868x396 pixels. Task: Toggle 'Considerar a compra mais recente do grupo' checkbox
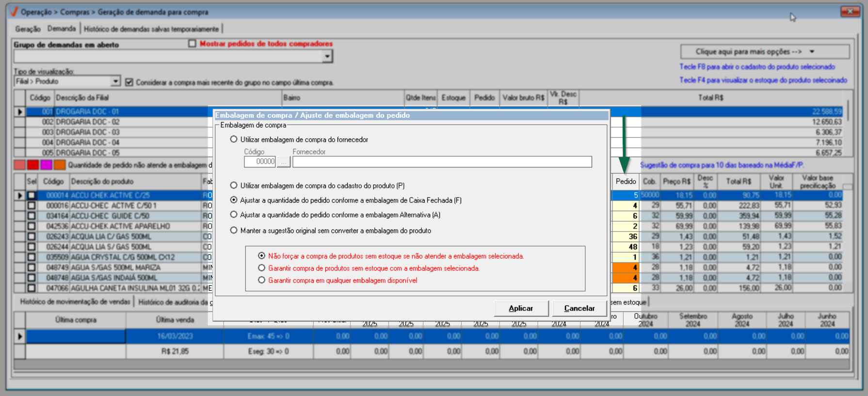pos(129,82)
